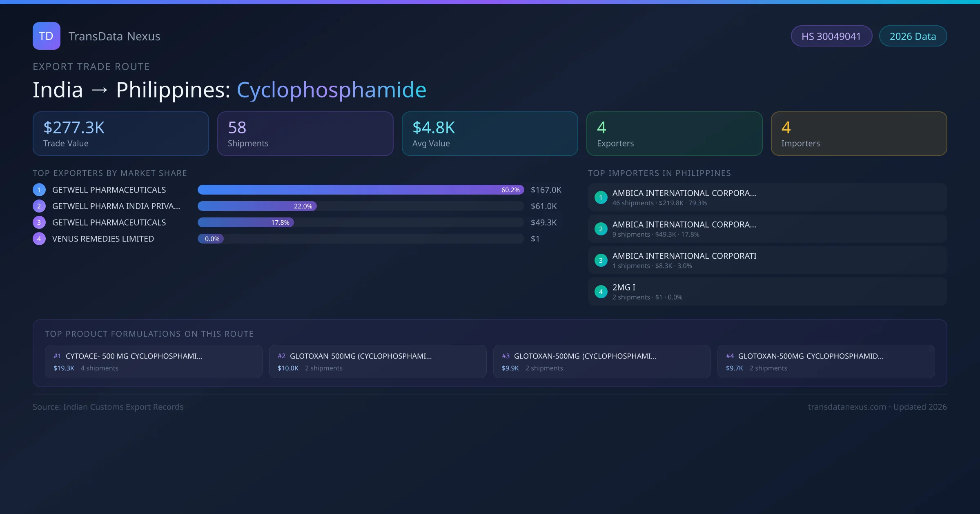Open #4 GLOTOXAN-500MG CYCLOPHOSPHAMID card
980x514 pixels.
[x=826, y=361]
